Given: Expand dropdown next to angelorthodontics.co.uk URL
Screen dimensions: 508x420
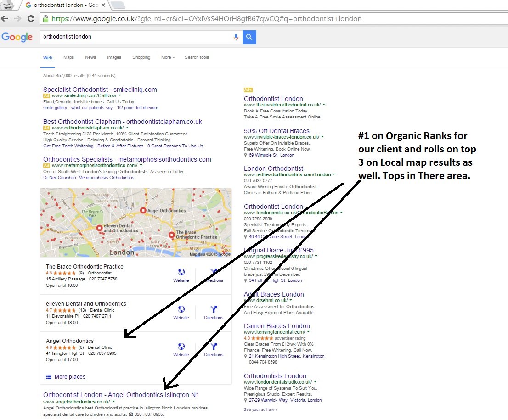Looking at the screenshot, I should (113, 402).
